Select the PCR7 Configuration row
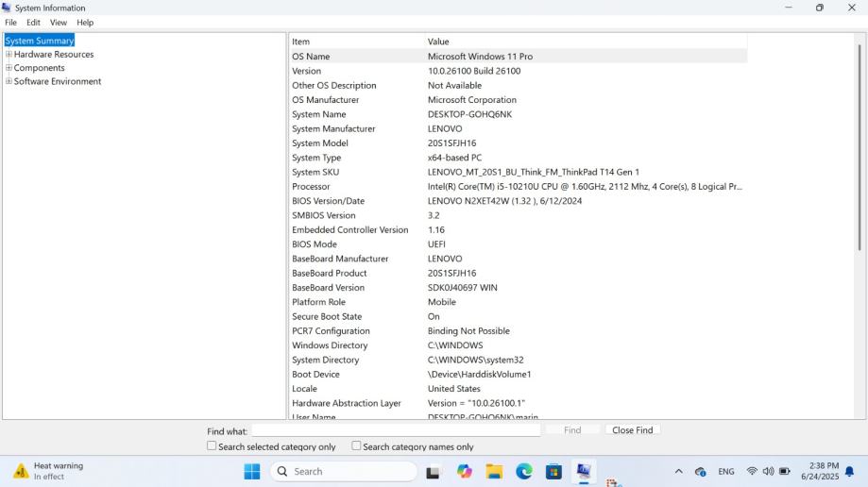868x487 pixels. click(x=519, y=331)
